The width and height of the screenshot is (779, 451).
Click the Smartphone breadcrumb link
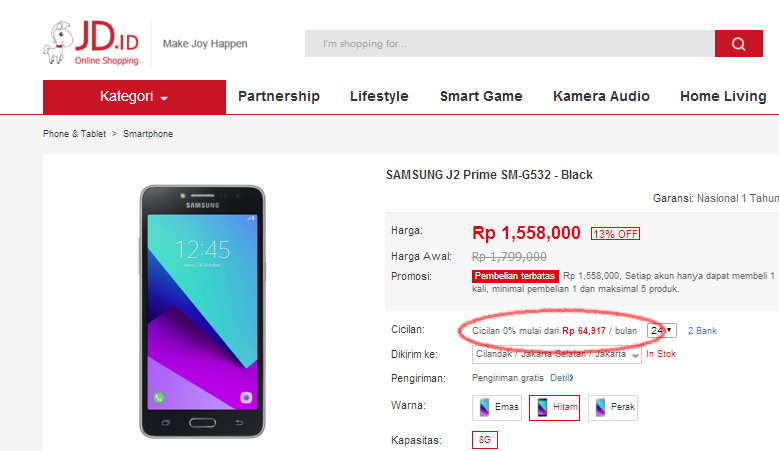pos(148,134)
